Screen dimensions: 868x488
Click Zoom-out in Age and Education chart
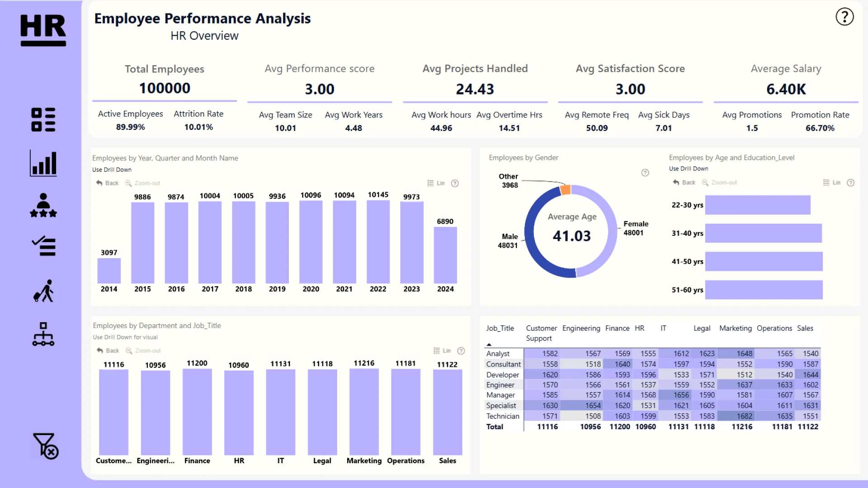click(x=719, y=183)
